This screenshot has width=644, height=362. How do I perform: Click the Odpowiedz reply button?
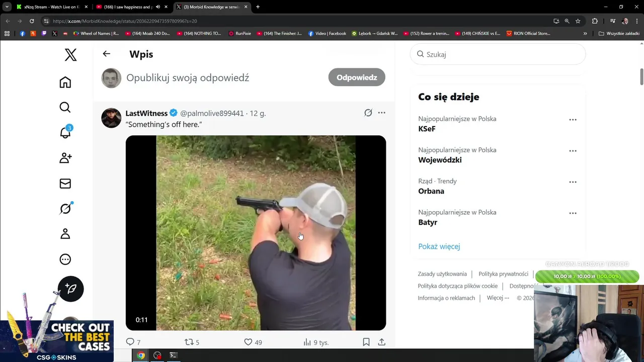pos(357,77)
